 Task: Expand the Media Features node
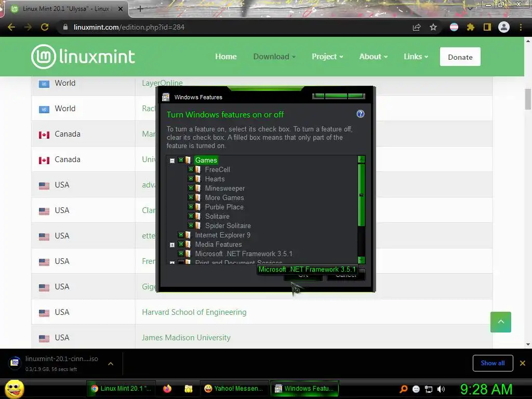172,245
